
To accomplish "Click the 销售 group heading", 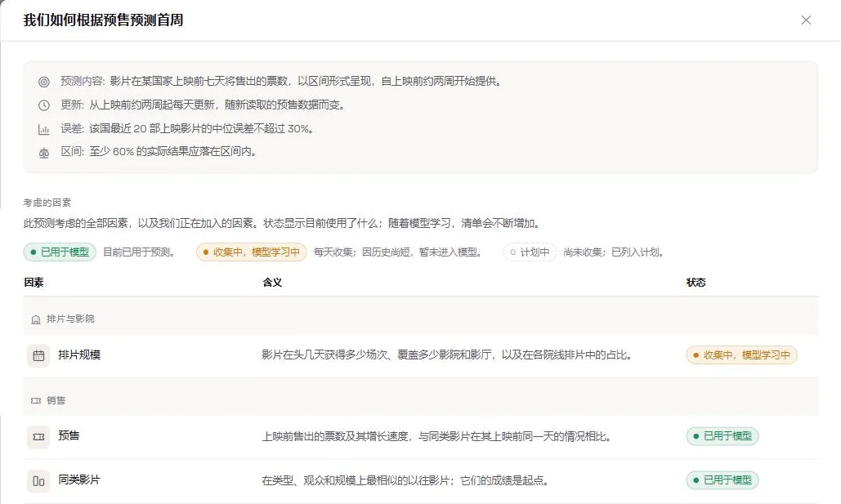I will [56, 400].
